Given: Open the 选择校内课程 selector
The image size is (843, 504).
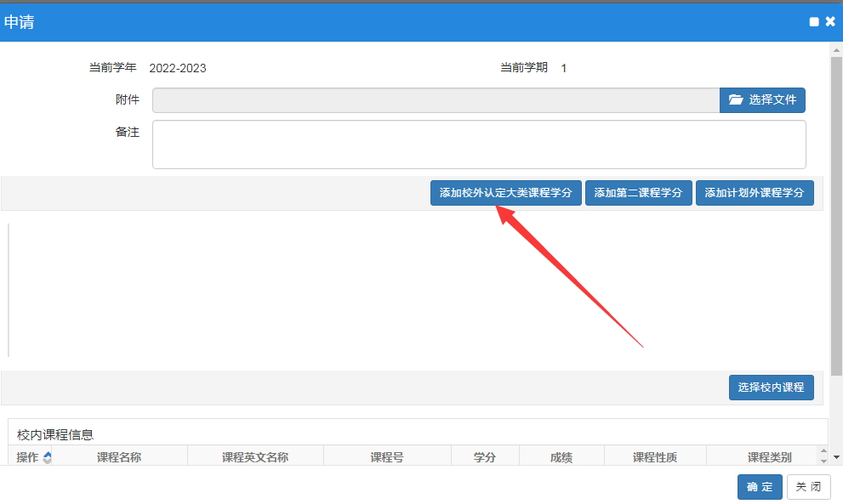Looking at the screenshot, I should (x=771, y=388).
